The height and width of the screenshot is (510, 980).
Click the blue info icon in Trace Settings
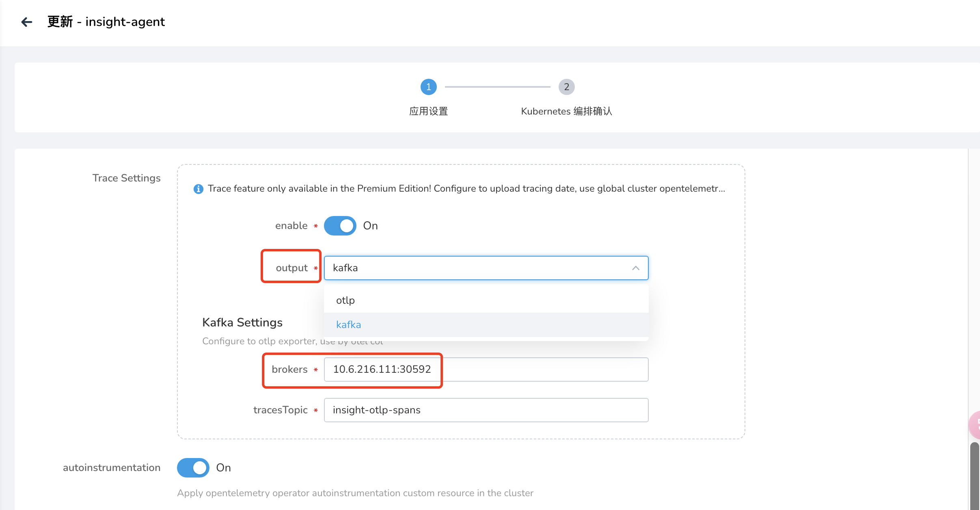[x=198, y=189]
